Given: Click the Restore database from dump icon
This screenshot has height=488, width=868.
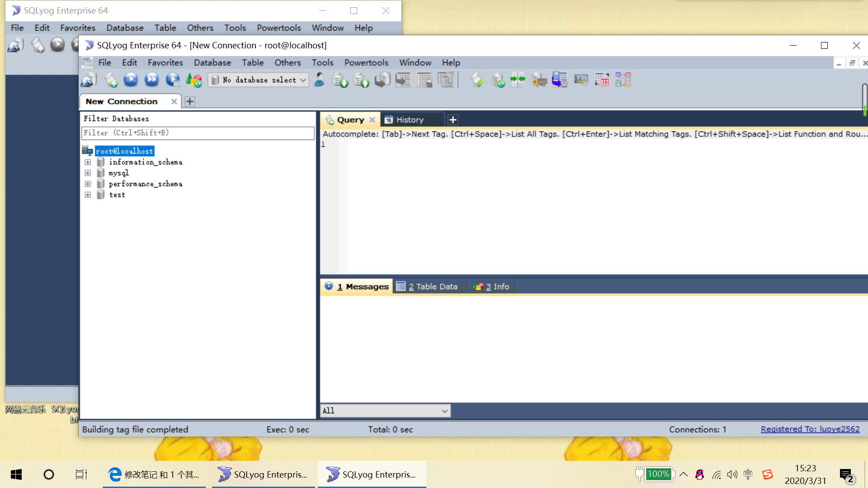Looking at the screenshot, I should [382, 80].
